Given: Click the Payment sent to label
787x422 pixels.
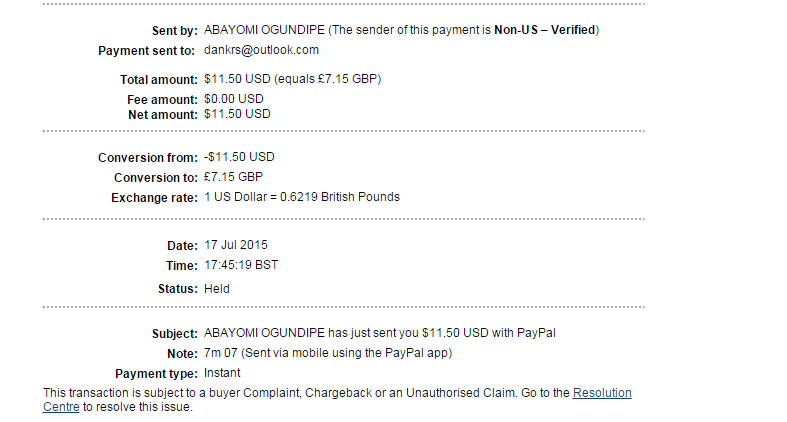Looking at the screenshot, I should 146,51.
